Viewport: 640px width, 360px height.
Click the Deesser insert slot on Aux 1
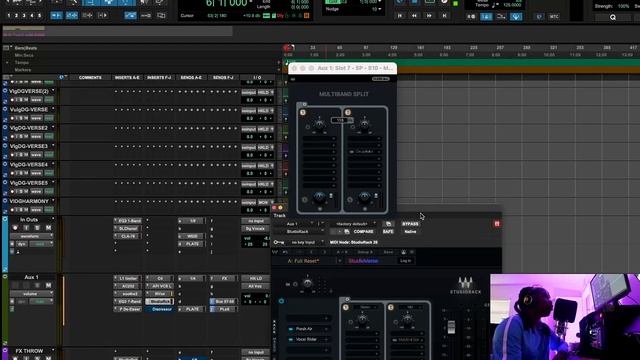pyautogui.click(x=160, y=309)
